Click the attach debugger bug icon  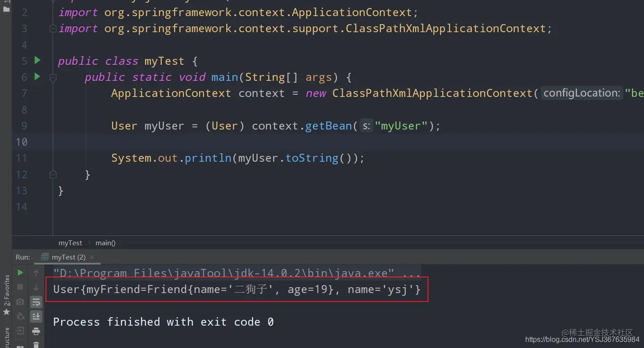(x=20, y=316)
